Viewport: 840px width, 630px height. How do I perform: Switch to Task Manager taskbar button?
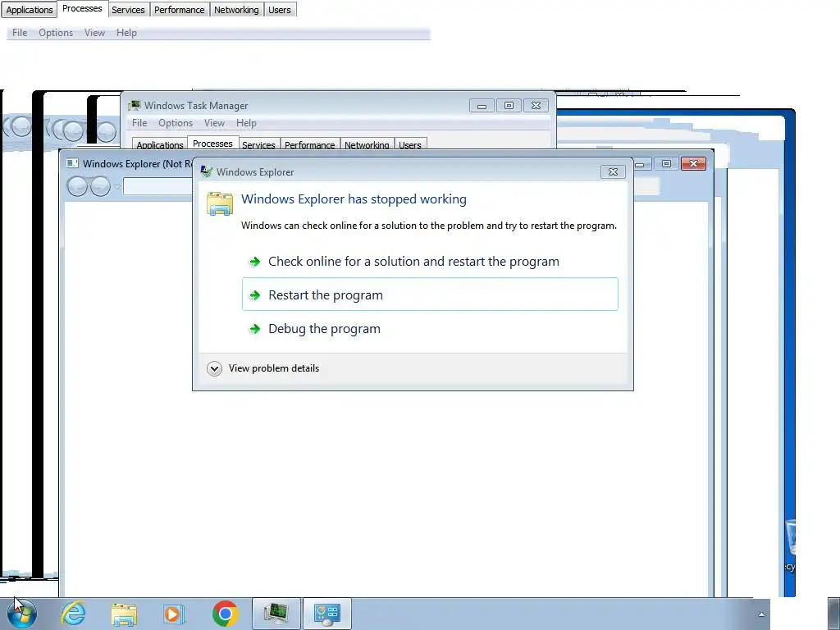pyautogui.click(x=276, y=614)
